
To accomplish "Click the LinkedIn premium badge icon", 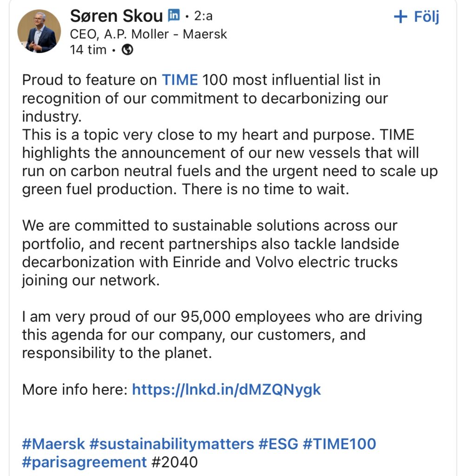I will (174, 15).
